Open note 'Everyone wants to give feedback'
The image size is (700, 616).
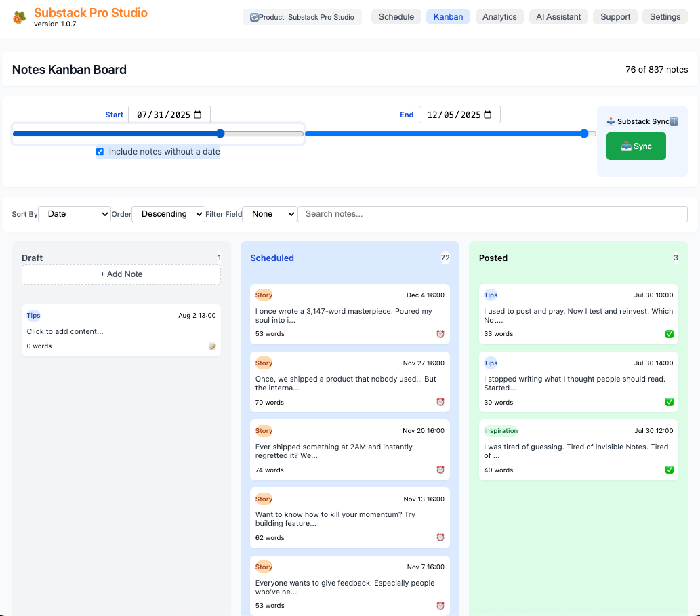pos(350,586)
